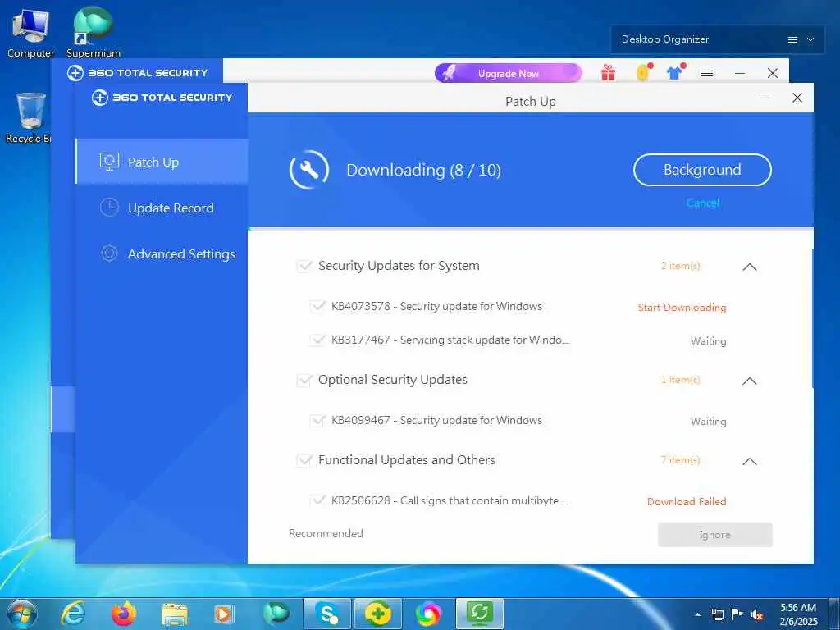Click the gift box icon
This screenshot has height=630, width=840.
point(608,72)
